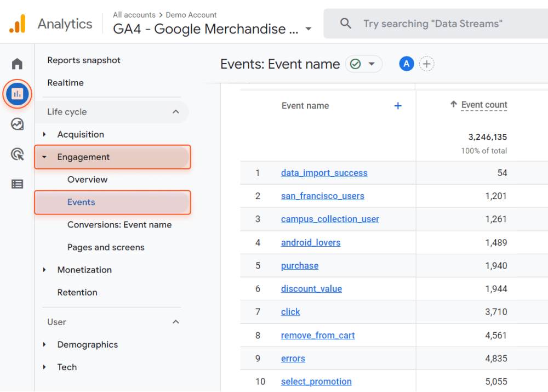Open the remove_from_cart event link
The height and width of the screenshot is (392, 548).
point(318,336)
